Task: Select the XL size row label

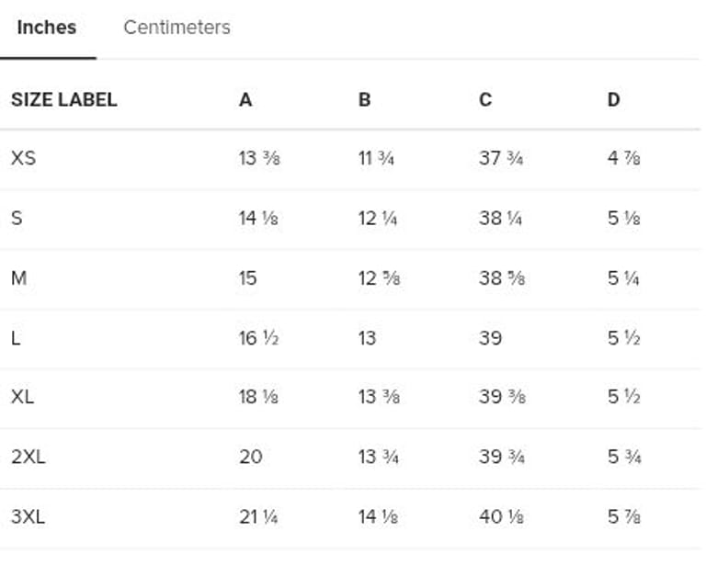Action: (23, 397)
